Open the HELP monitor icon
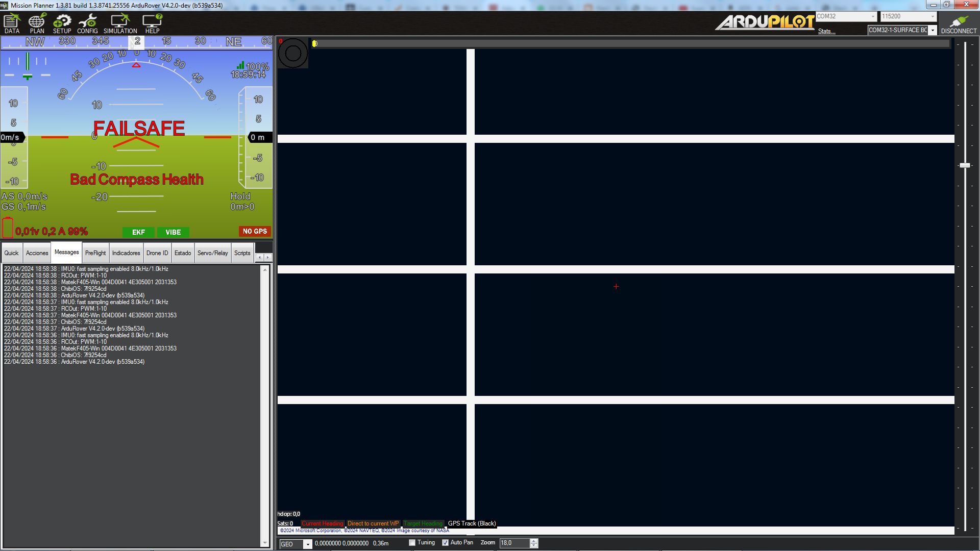The height and width of the screenshot is (551, 980). [x=152, y=23]
